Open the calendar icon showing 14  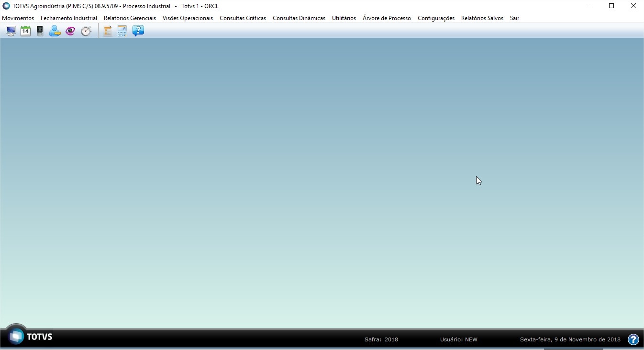click(x=25, y=31)
